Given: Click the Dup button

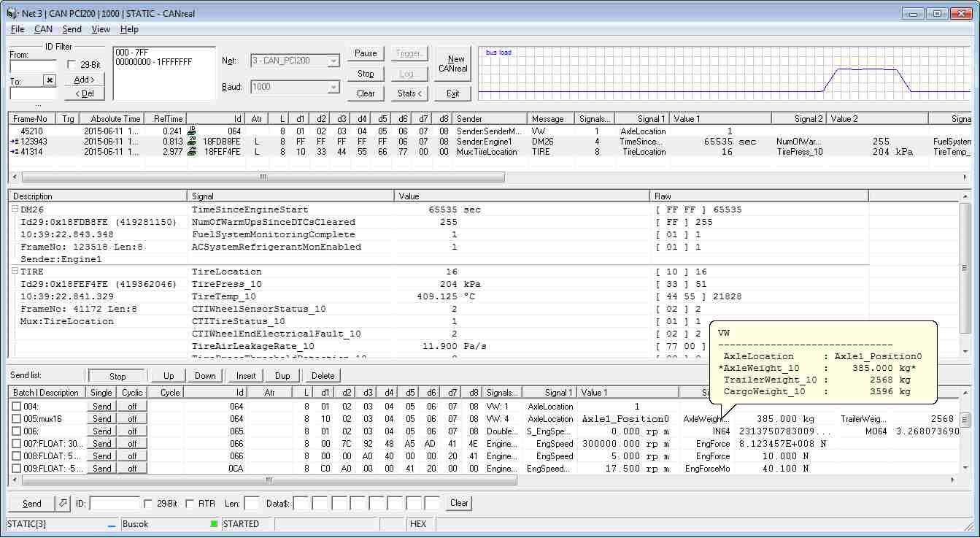Looking at the screenshot, I should pos(282,376).
